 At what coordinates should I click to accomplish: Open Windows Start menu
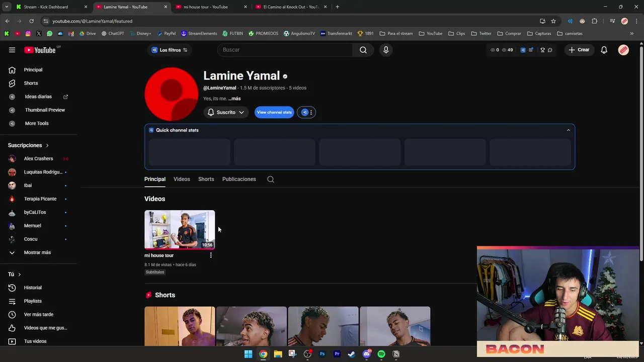tap(248, 354)
